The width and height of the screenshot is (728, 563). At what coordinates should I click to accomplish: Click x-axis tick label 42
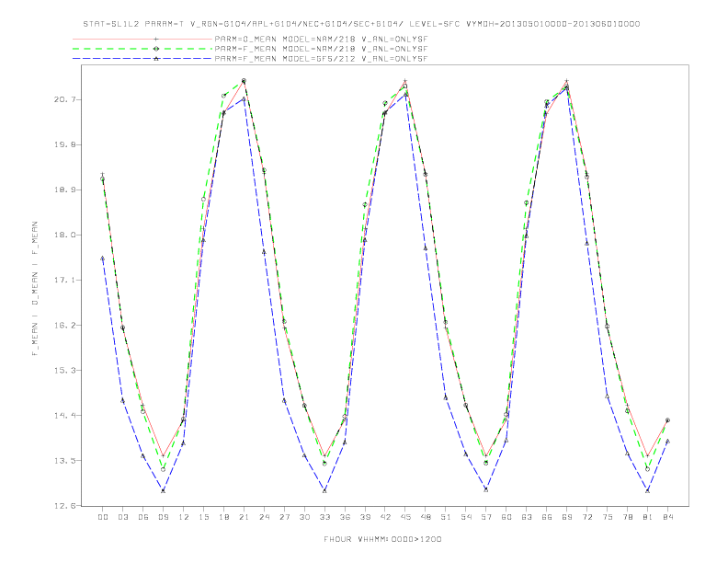click(x=385, y=517)
